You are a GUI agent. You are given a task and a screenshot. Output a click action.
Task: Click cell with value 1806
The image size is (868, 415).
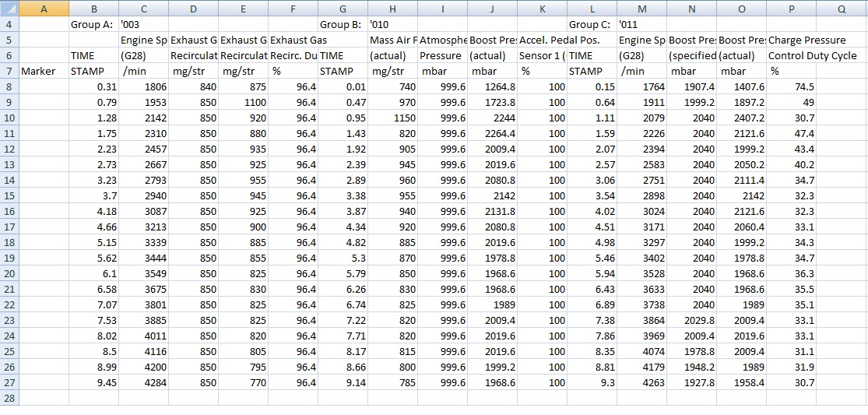point(143,86)
